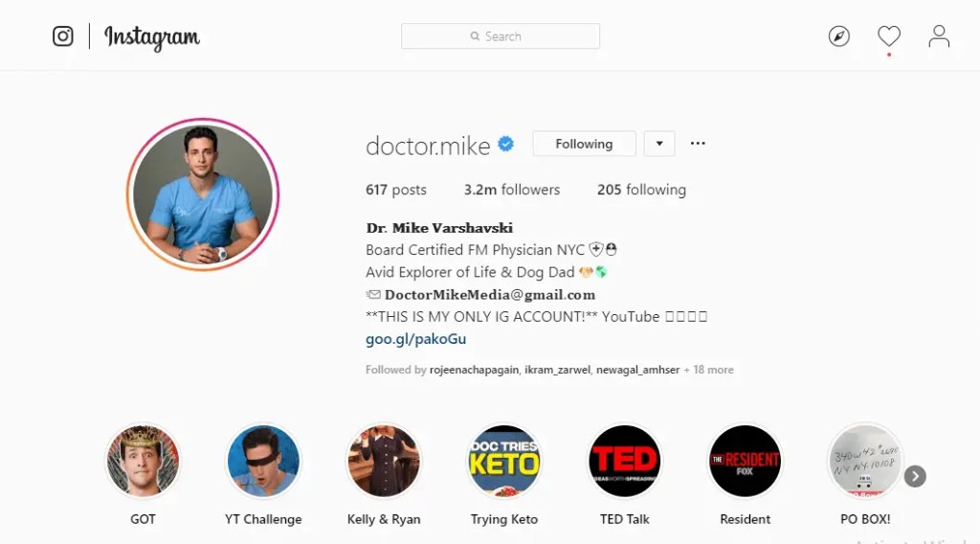Open rojeenachapagain's profile link
Screen dimensions: 980x544
point(474,370)
